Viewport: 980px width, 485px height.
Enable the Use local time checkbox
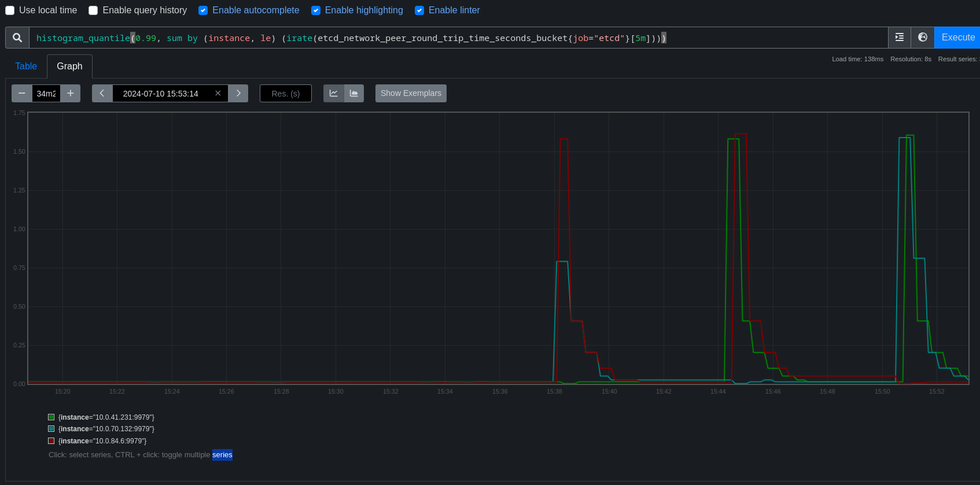tap(10, 10)
